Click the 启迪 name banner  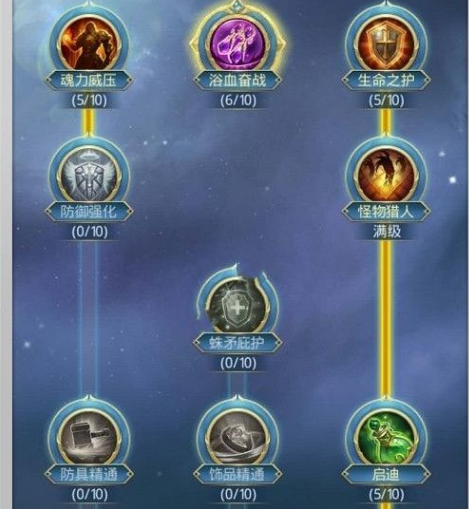[386, 474]
